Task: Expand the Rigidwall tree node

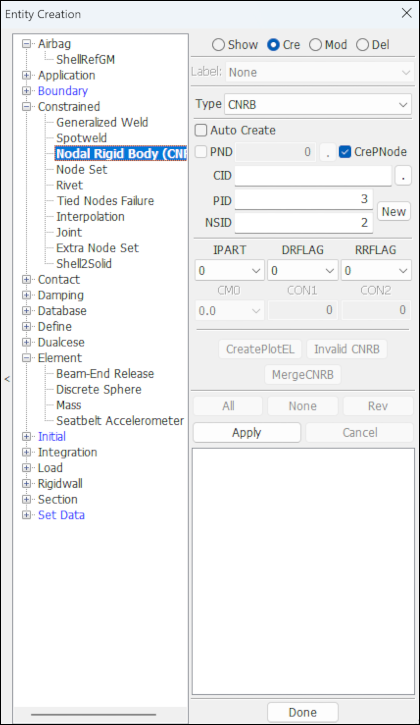Action: pos(27,484)
